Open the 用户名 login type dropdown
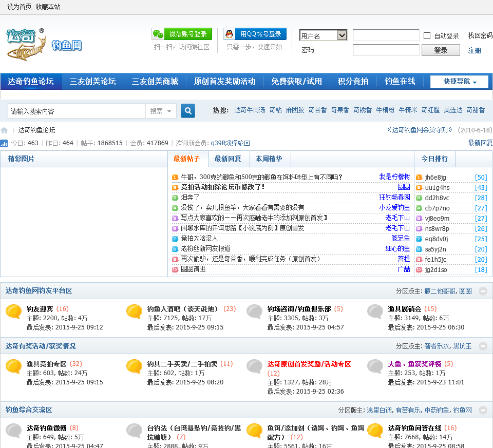The image size is (493, 448). (323, 35)
